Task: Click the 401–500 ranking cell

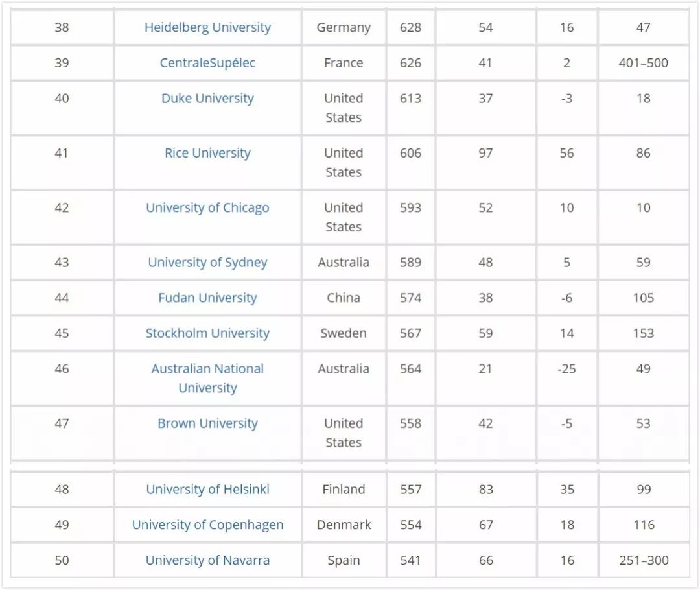Action: (643, 63)
